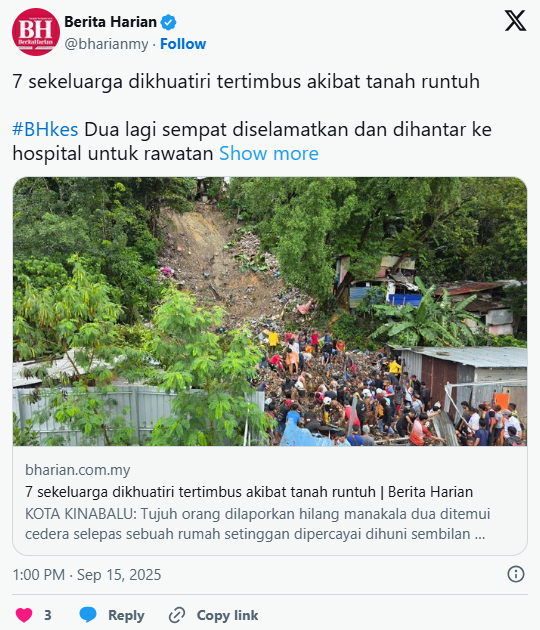Open the #BHkes hashtag
The image size is (540, 630).
[45, 129]
